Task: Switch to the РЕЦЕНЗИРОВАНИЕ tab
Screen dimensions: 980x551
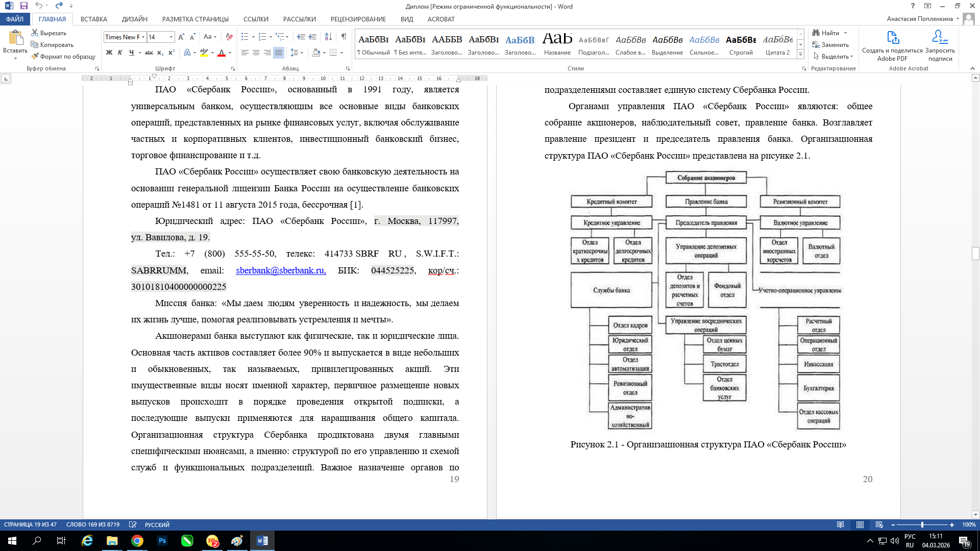Action: click(x=358, y=19)
